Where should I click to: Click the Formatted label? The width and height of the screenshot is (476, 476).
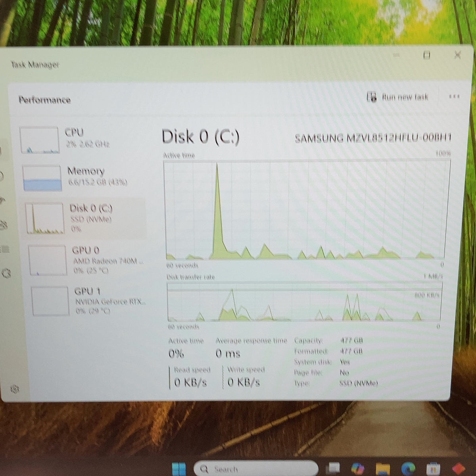pyautogui.click(x=311, y=351)
